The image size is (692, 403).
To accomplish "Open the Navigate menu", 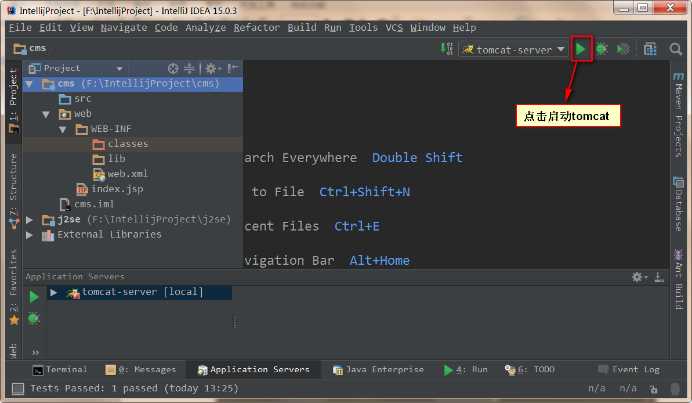I will [x=124, y=27].
